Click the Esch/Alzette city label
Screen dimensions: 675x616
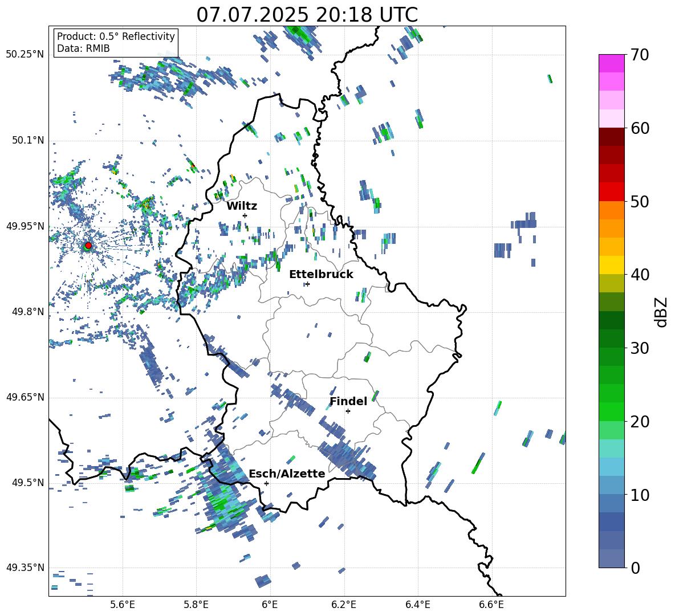point(287,474)
